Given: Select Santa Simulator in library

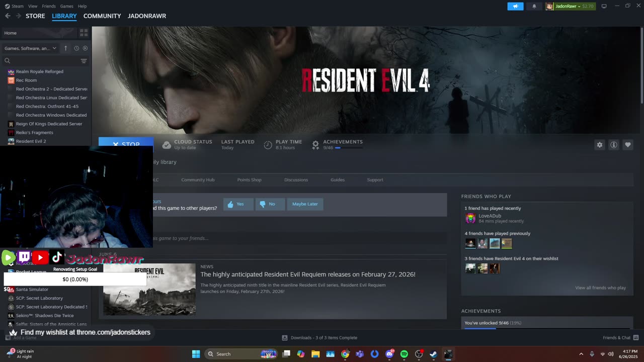Looking at the screenshot, I should pos(32,290).
